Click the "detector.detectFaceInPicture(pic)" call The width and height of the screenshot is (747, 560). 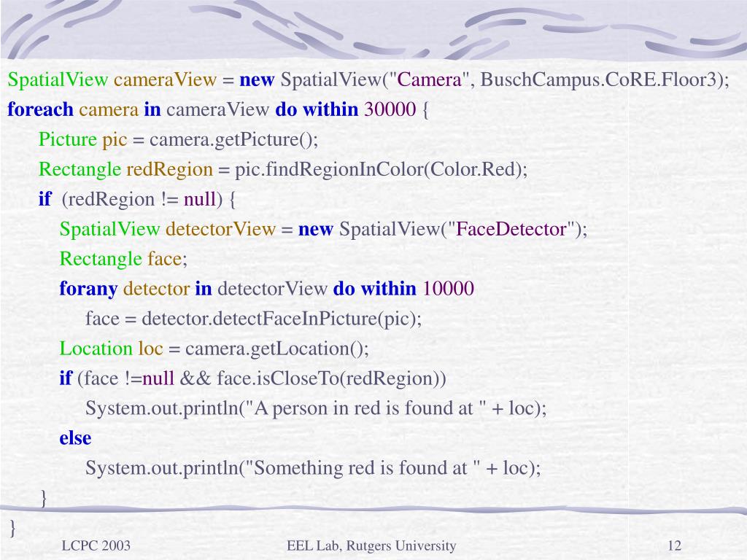(279, 319)
